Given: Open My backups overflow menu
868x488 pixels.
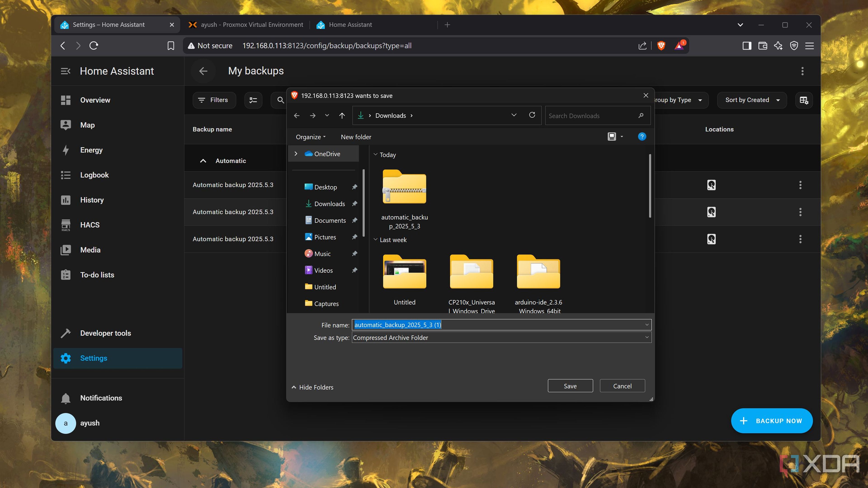Looking at the screenshot, I should 802,71.
